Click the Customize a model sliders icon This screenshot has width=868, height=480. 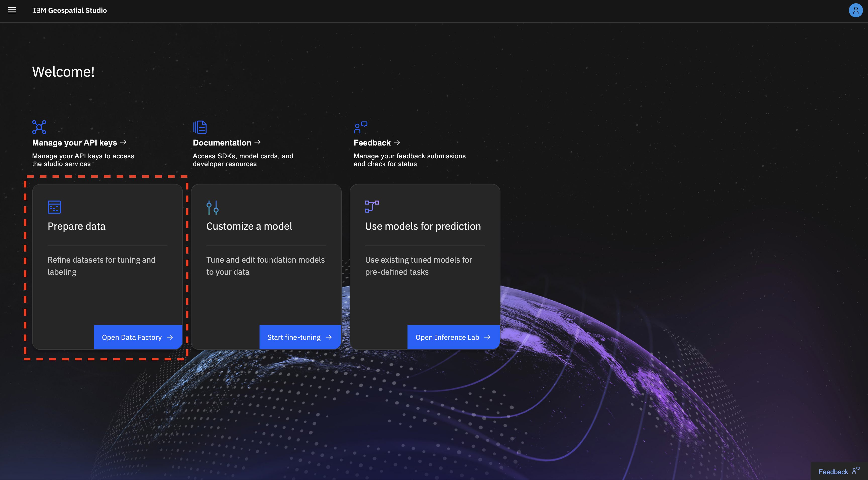point(212,207)
